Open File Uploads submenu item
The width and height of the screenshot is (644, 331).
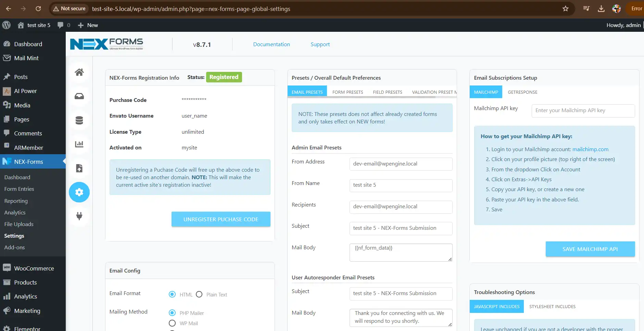(19, 224)
